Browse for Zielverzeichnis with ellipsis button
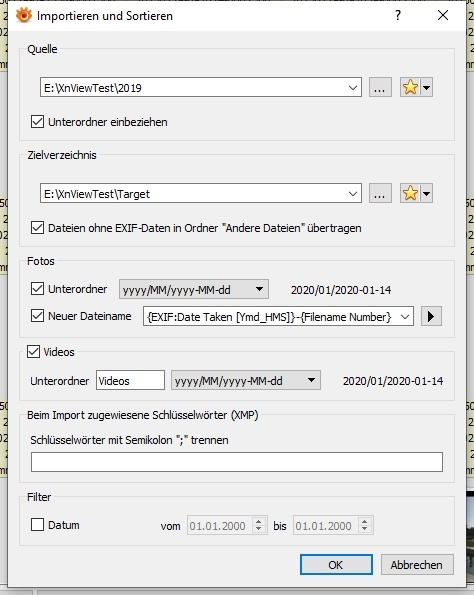Image resolution: width=474 pixels, height=595 pixels. pyautogui.click(x=380, y=194)
